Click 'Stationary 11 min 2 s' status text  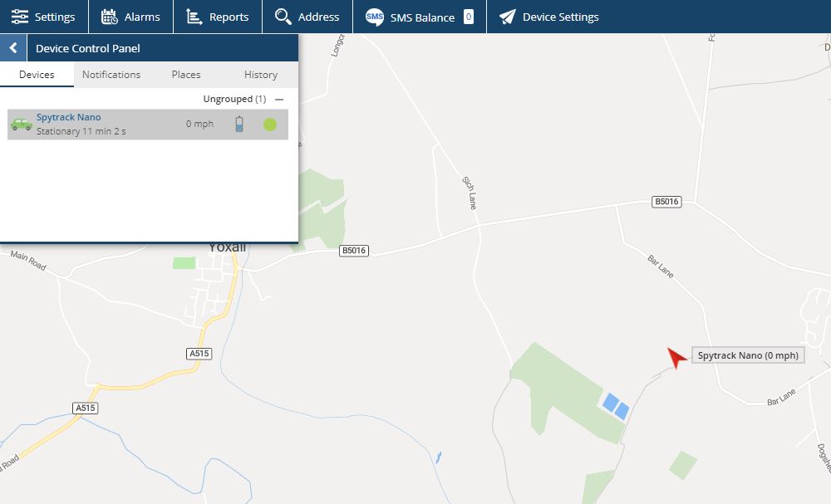tap(81, 131)
